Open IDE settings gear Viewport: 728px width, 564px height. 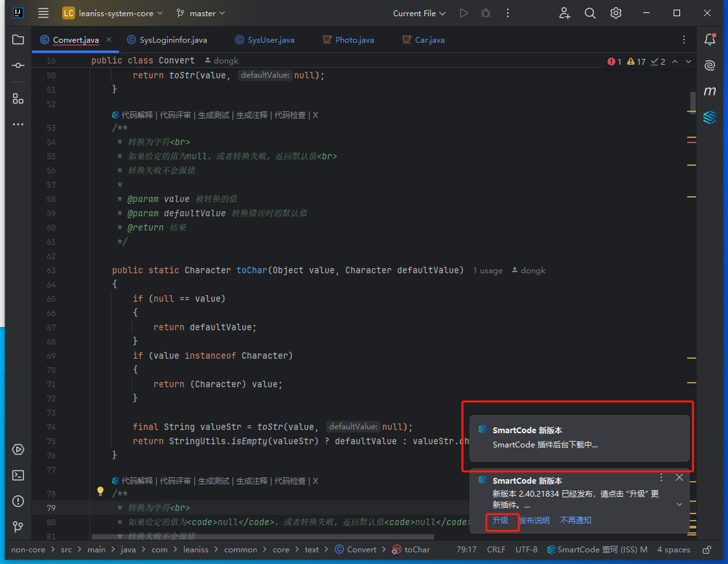(x=616, y=13)
